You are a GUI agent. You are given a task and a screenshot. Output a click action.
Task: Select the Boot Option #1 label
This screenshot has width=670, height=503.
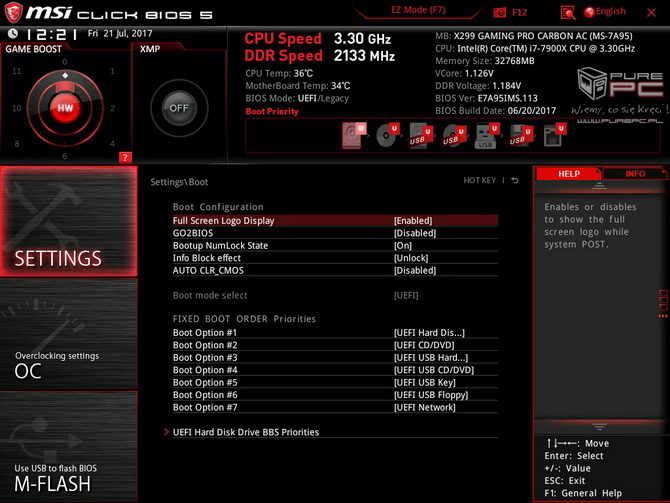tap(205, 332)
